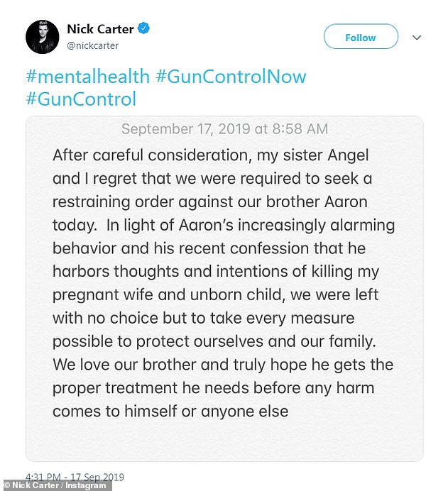Open Nick Carter's profile avatar
Image resolution: width=448 pixels, height=491 pixels.
tap(43, 37)
